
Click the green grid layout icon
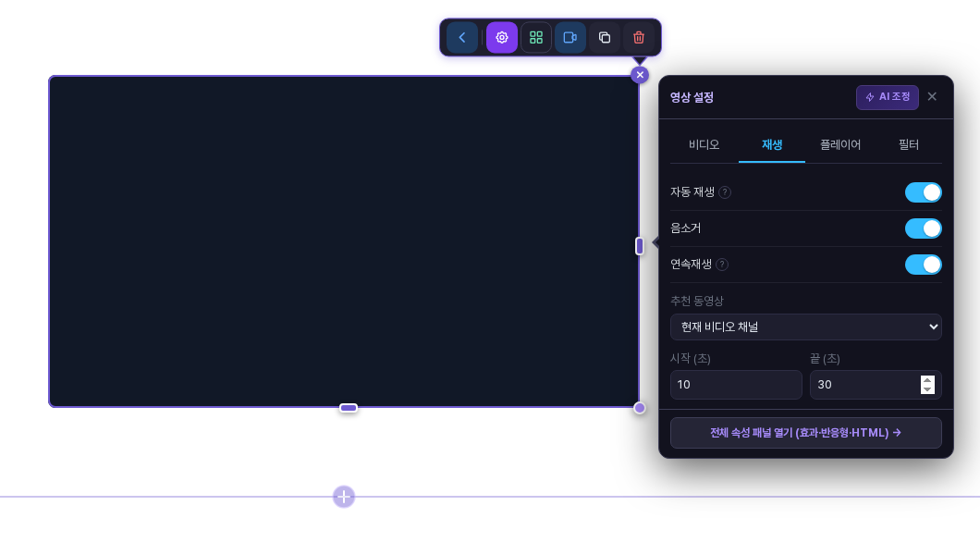[x=535, y=38]
